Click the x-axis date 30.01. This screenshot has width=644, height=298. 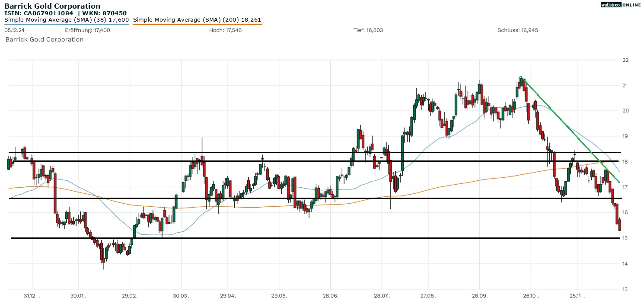79,295
